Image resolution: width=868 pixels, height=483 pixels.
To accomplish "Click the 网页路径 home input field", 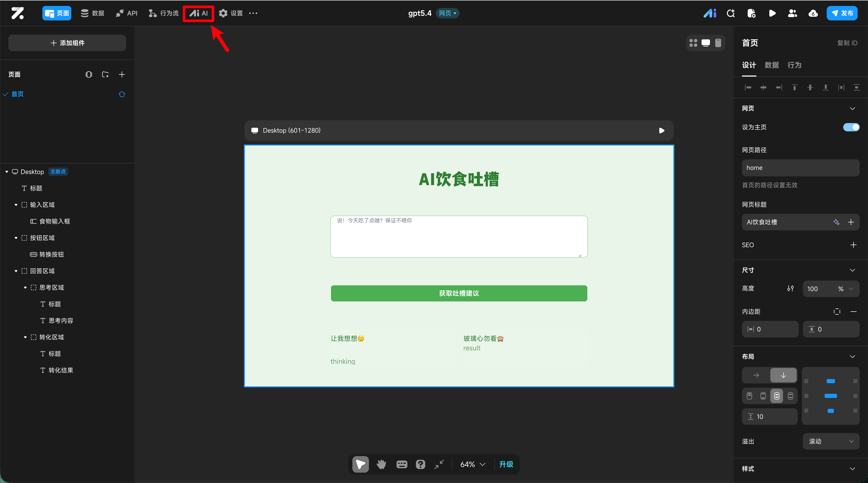I will (800, 168).
